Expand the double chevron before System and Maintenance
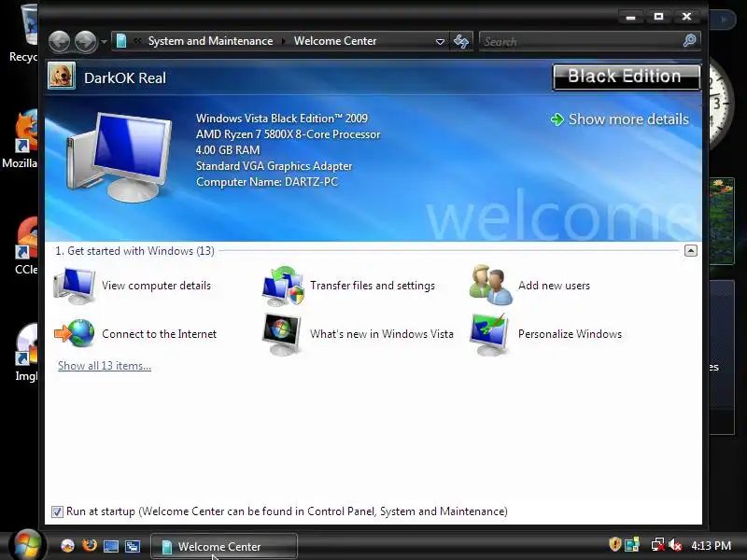 137,41
